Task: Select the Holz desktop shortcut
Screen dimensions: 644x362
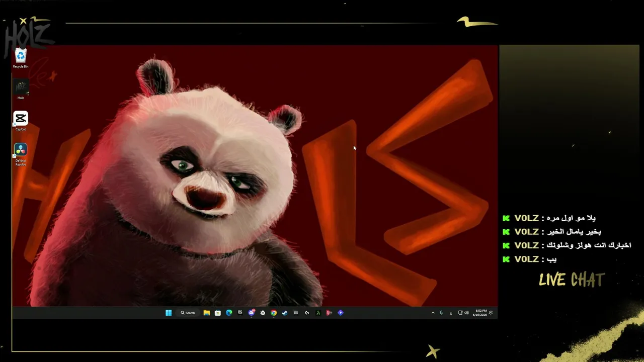Action: coord(21,89)
